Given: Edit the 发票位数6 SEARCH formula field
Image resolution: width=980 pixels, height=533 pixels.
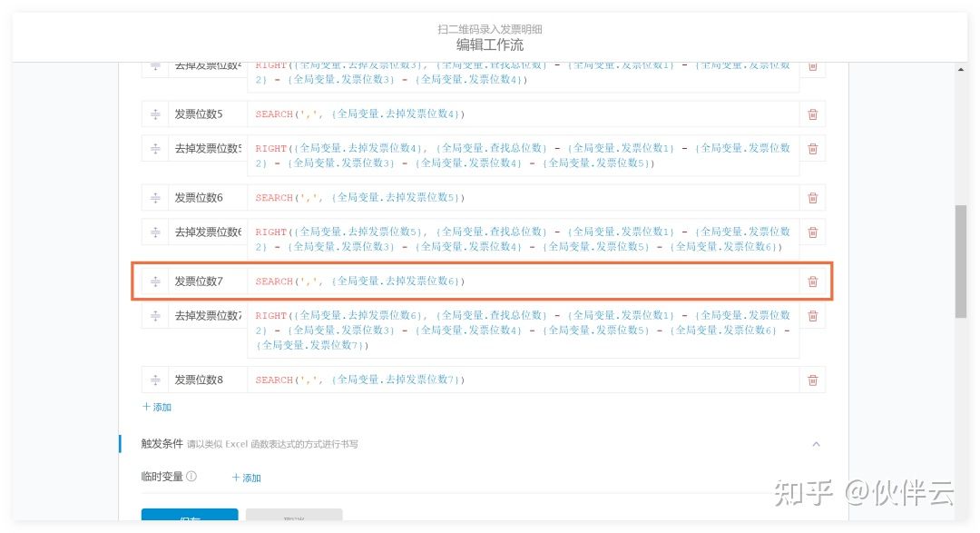Looking at the screenshot, I should click(524, 198).
